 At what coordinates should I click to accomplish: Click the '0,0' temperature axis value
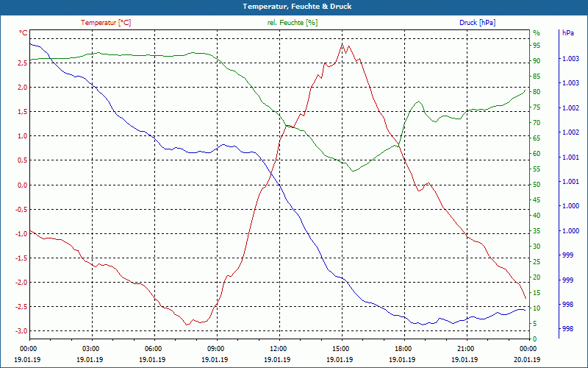[x=23, y=185]
